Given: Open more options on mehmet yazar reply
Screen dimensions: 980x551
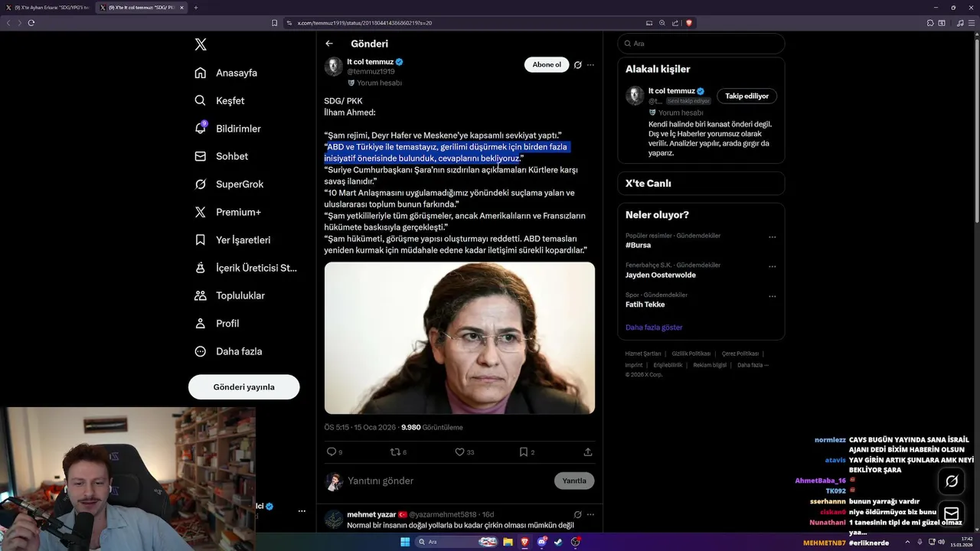Looking at the screenshot, I should (590, 514).
